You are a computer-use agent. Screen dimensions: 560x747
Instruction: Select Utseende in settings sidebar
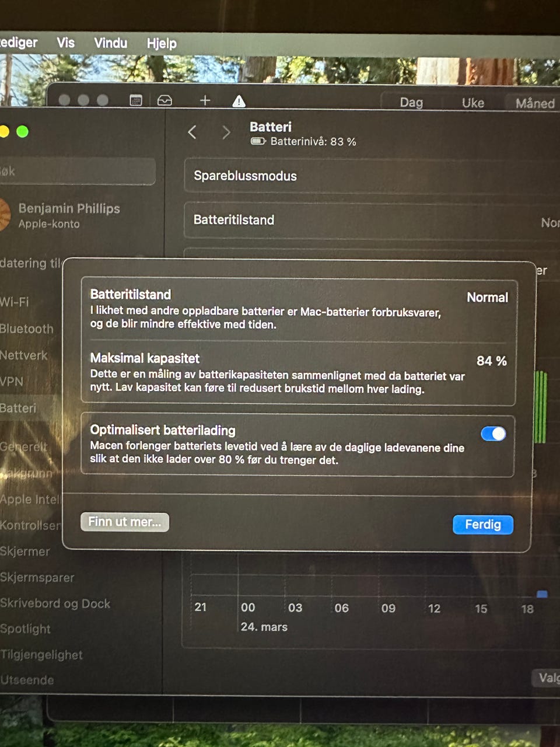point(27,680)
